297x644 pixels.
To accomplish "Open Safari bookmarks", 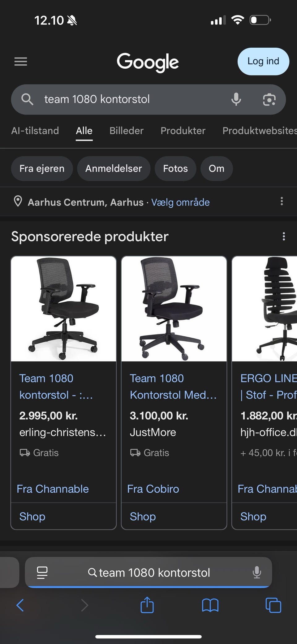I will [x=210, y=605].
